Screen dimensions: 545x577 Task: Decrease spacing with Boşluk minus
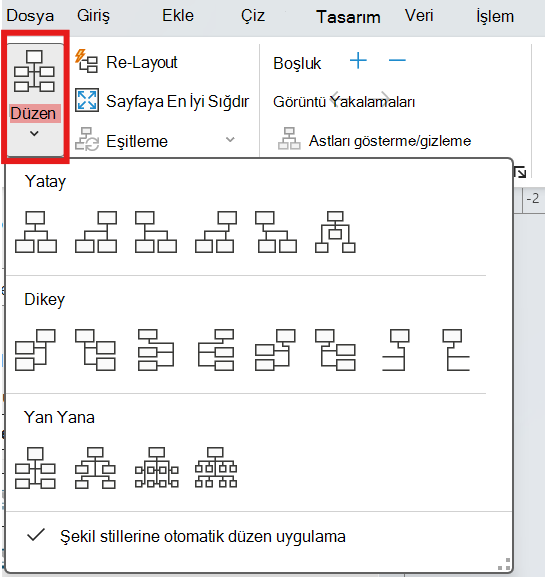click(x=397, y=60)
